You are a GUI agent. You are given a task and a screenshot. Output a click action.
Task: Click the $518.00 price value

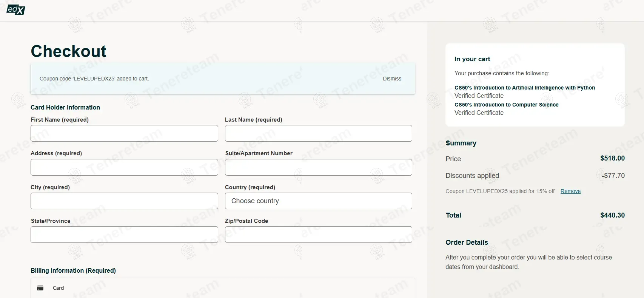point(612,158)
